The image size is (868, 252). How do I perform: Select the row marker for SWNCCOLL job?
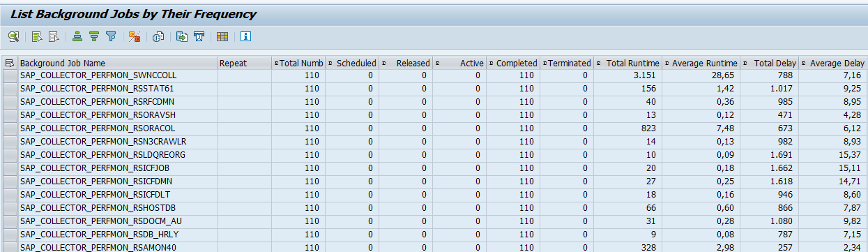point(10,75)
